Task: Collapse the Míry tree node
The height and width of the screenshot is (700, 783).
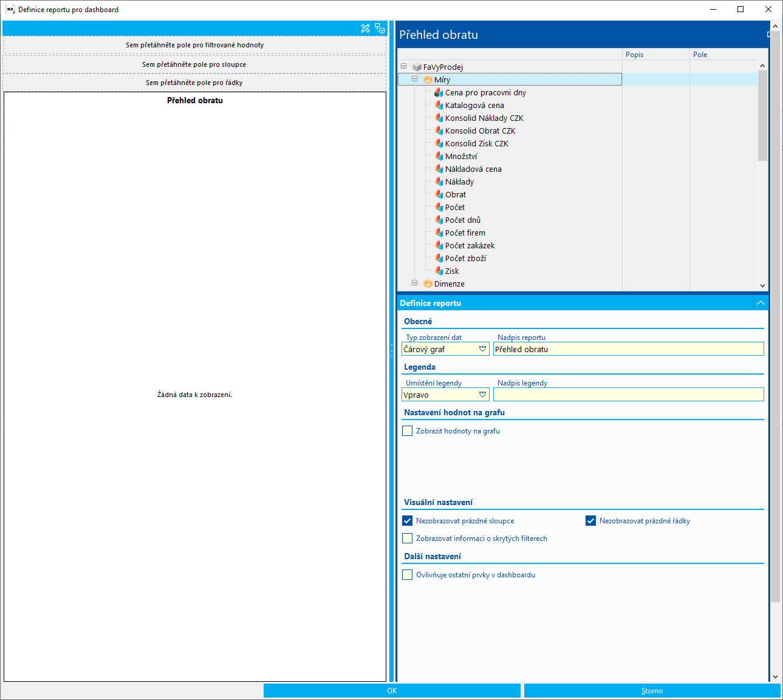Action: pos(415,80)
